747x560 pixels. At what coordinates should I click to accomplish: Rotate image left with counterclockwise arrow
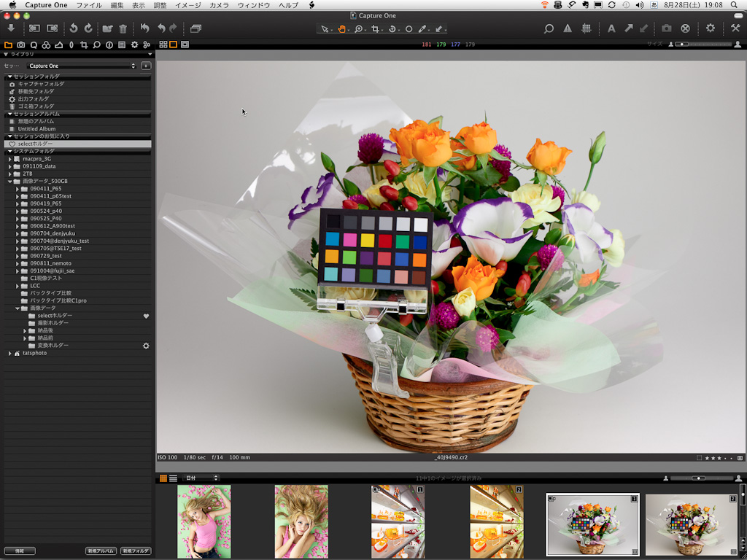(x=73, y=28)
